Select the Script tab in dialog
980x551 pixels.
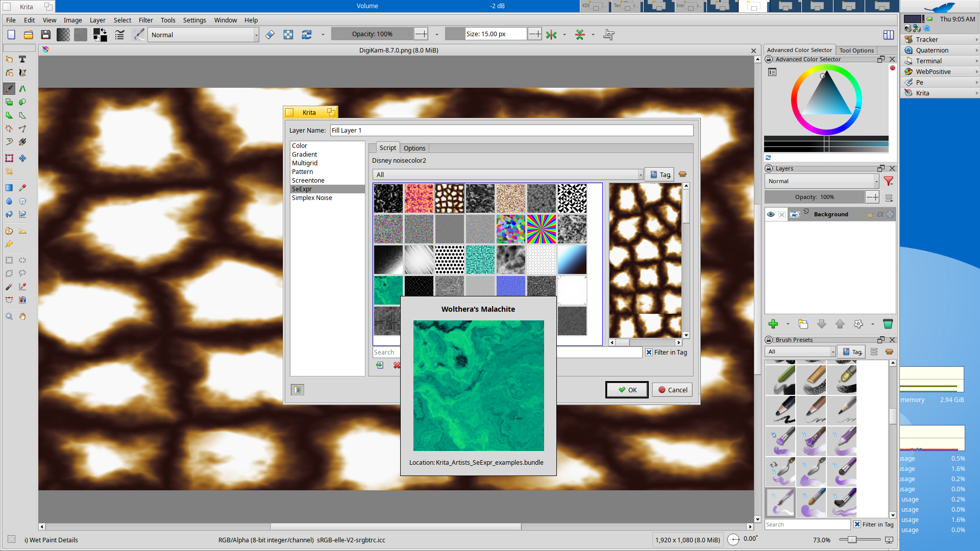[x=388, y=148]
